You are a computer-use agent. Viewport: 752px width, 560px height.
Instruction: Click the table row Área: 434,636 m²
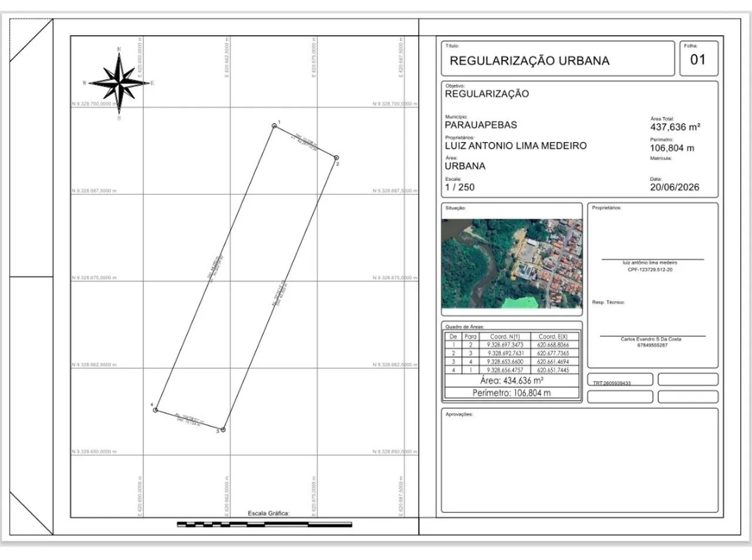click(512, 381)
